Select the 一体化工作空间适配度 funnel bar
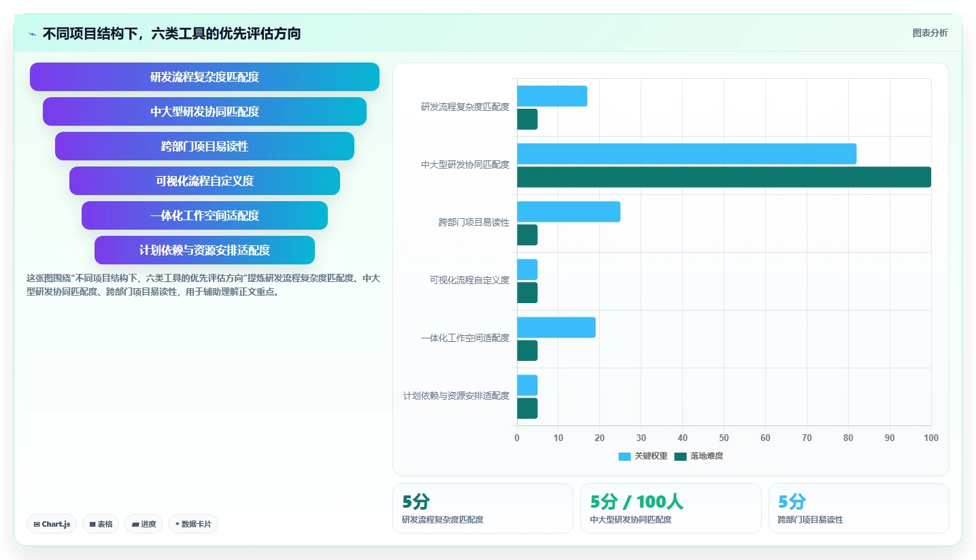Screen dimensions: 976x560 coord(205,215)
